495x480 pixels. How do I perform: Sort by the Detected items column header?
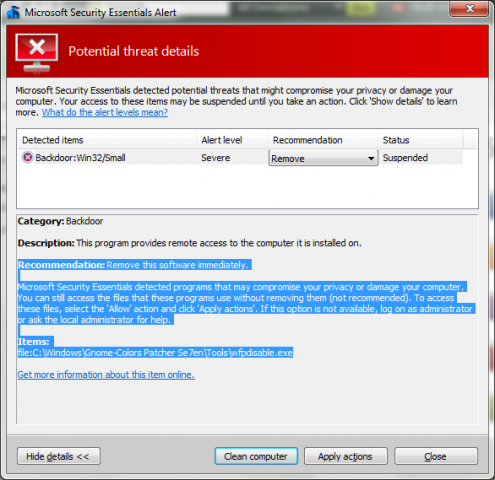coord(107,140)
